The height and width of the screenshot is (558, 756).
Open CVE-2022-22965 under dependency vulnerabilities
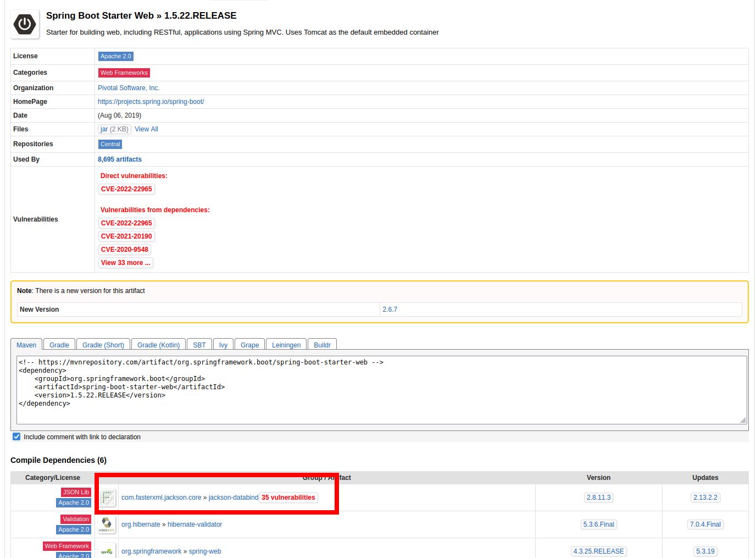[x=126, y=223]
